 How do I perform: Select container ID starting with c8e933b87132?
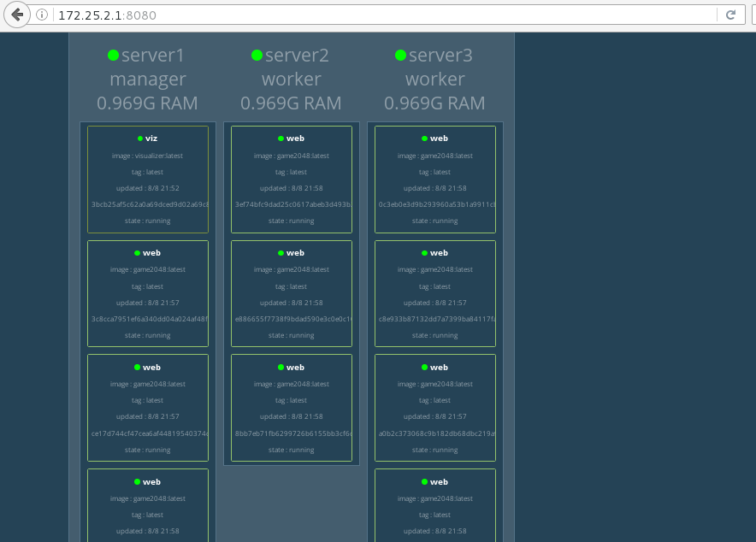437,319
